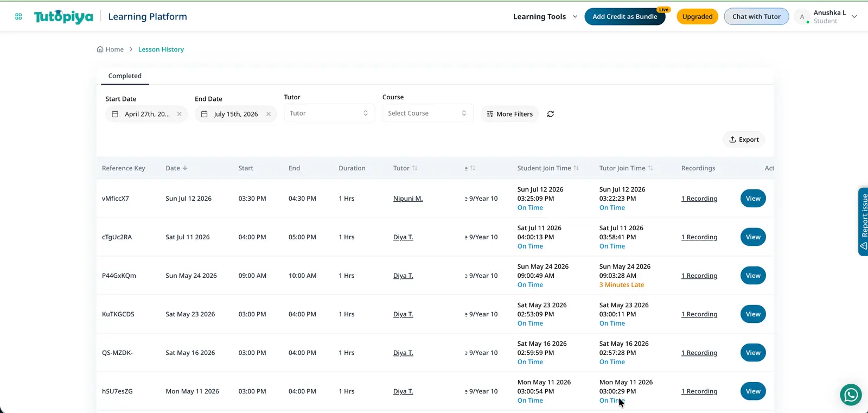Image resolution: width=868 pixels, height=413 pixels.
Task: Open the recording for Sat Jul 11 2026 lesson
Action: pos(699,237)
